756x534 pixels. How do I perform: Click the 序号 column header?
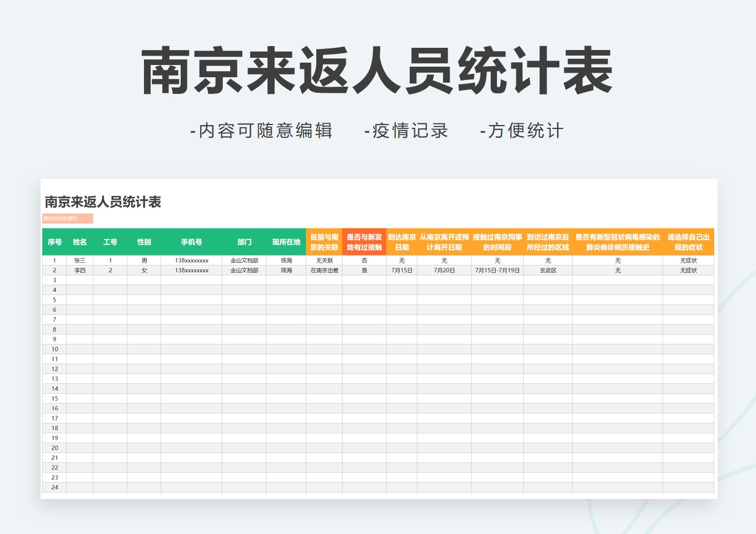54,242
